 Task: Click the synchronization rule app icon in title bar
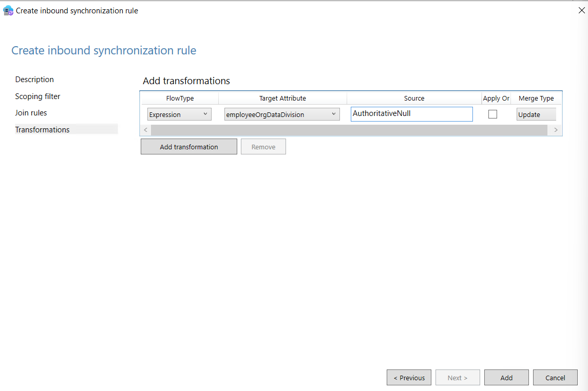pos(8,10)
